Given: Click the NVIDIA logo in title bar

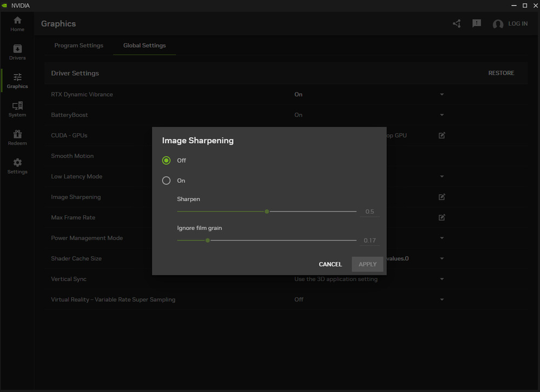Looking at the screenshot, I should pos(4,5).
